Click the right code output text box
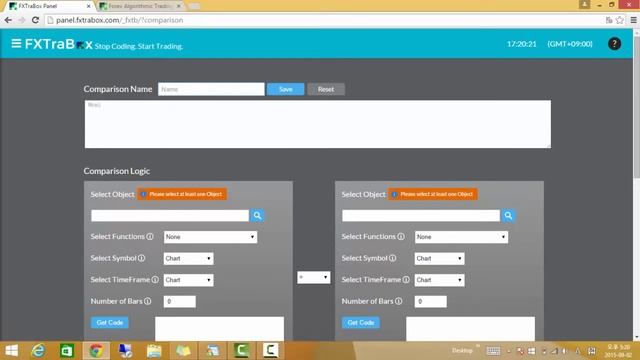Viewport: 640px width, 360px height. 470,329
